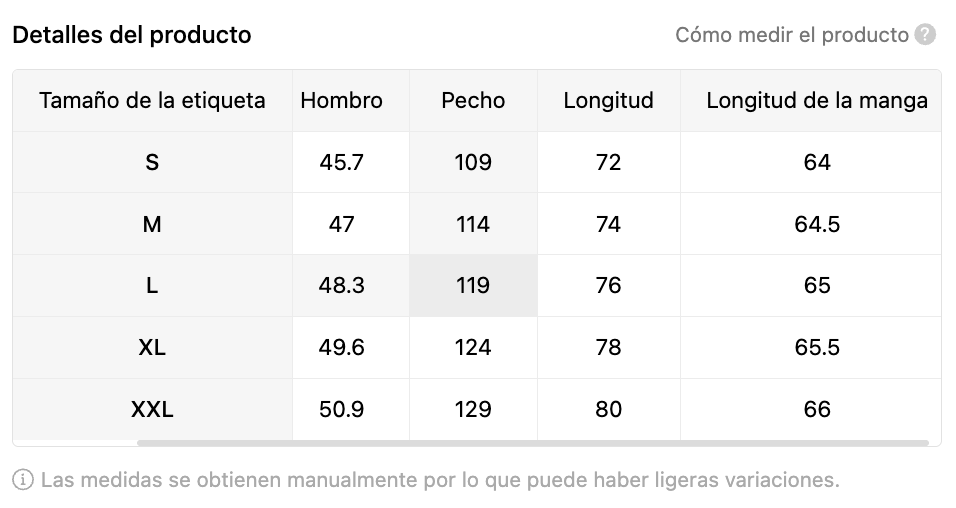Click the help question mark icon
The height and width of the screenshot is (508, 956).
[926, 36]
